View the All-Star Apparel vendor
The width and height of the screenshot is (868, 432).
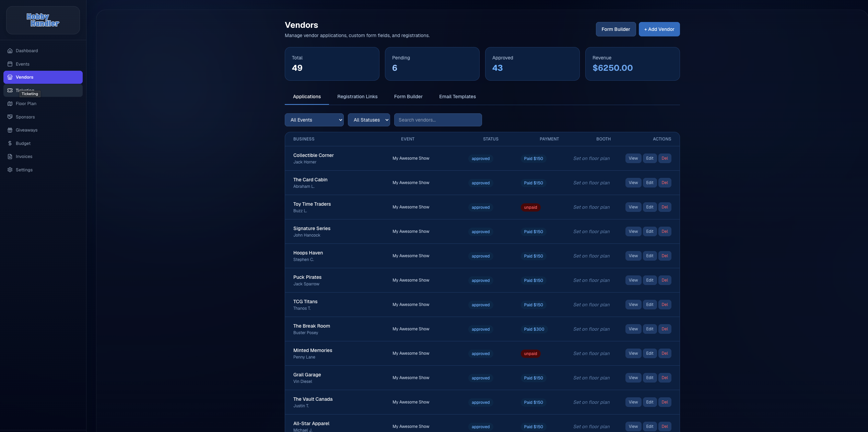633,427
